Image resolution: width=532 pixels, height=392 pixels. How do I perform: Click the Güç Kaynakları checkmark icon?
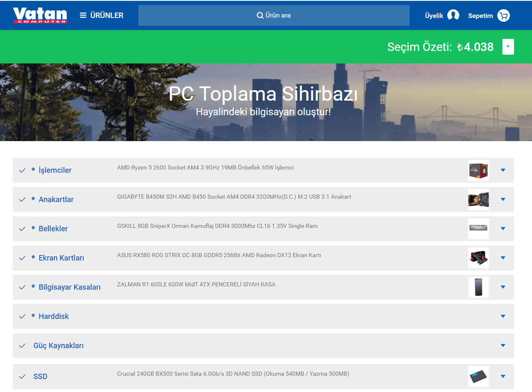coord(22,346)
